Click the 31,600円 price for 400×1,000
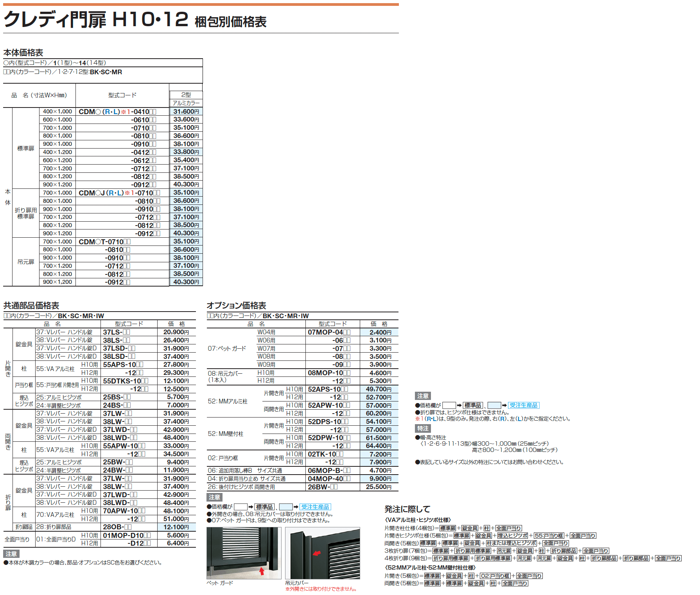 186,111
